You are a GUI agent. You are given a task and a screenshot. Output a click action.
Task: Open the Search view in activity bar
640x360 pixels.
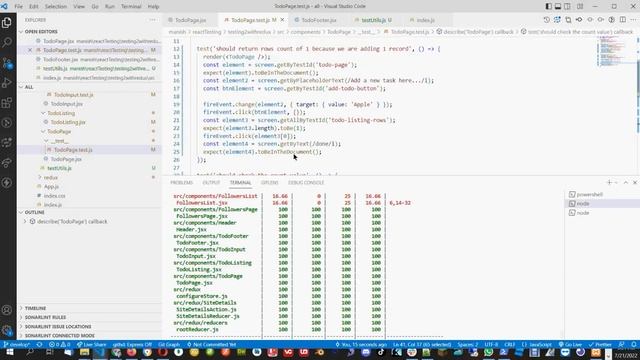7,42
